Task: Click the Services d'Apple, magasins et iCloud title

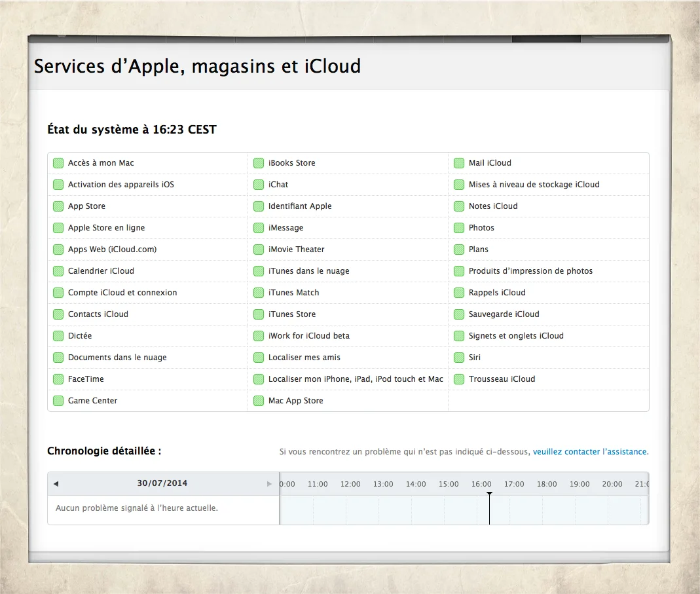Action: 197,66
